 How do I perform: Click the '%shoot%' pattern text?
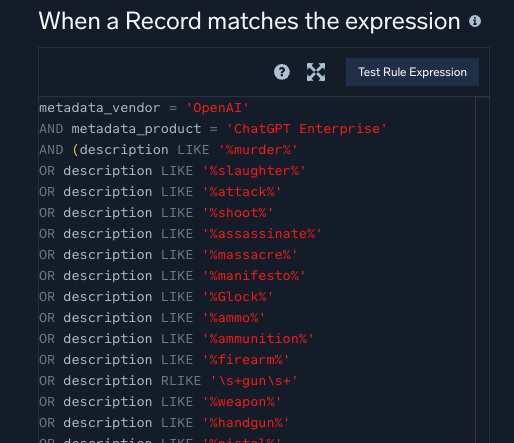click(238, 213)
